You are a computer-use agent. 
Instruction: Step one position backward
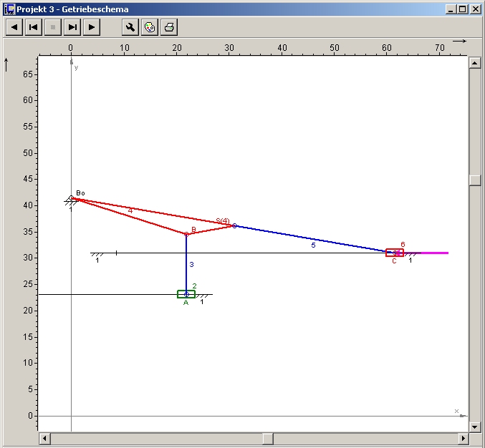pyautogui.click(x=34, y=27)
